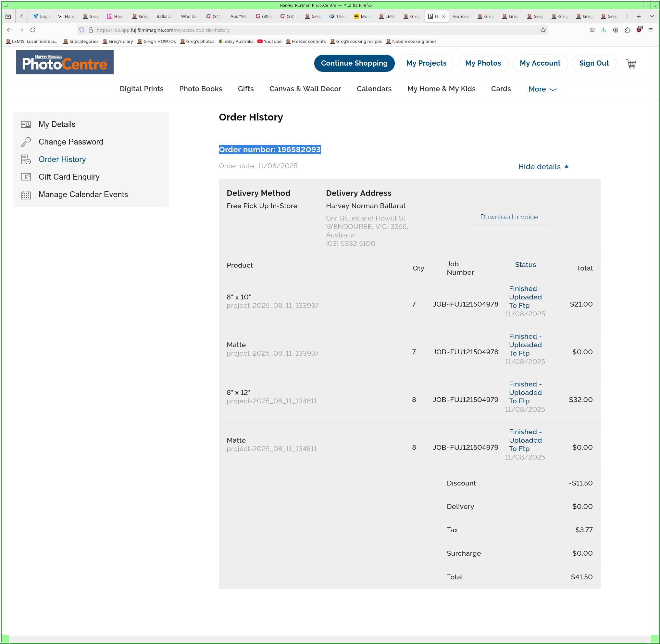Open Gift Card Enquiry in sidebar
660x644 pixels.
click(x=69, y=177)
